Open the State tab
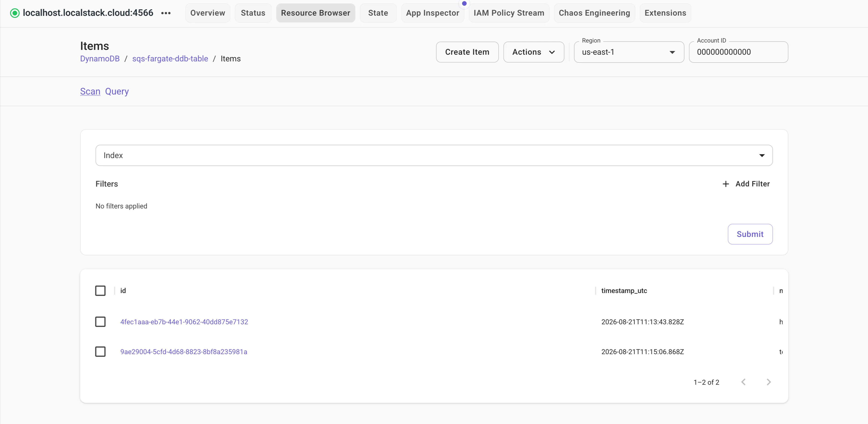868x424 pixels. [378, 13]
